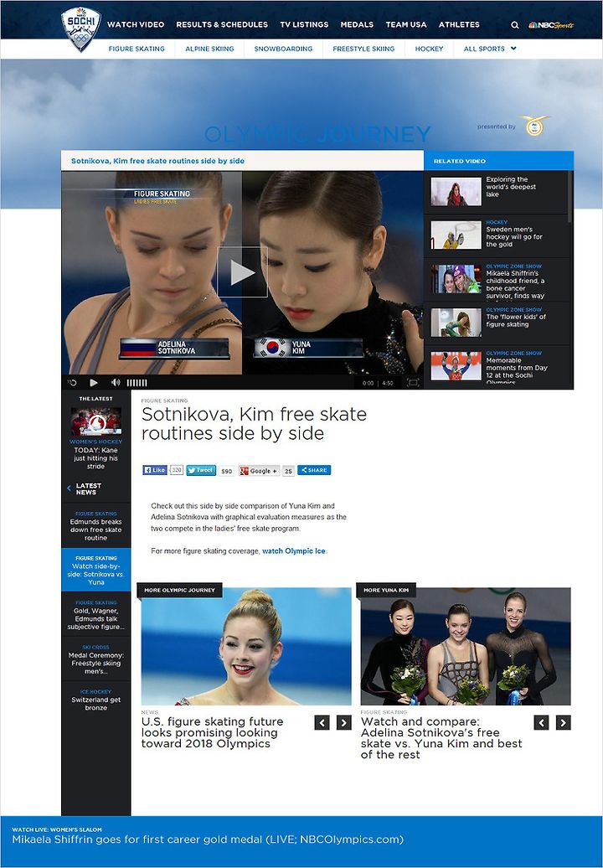This screenshot has width=603, height=868.
Task: Open Medals menu
Action: coord(357,24)
